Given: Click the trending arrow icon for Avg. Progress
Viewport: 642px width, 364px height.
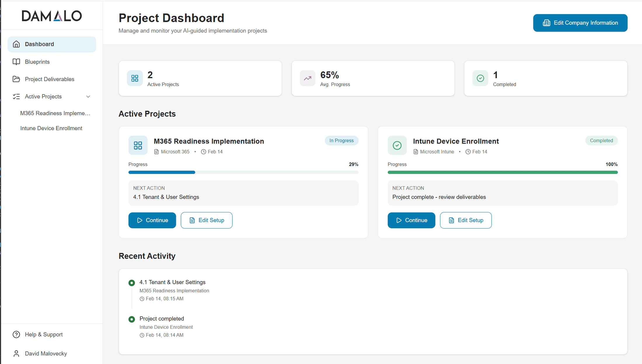Looking at the screenshot, I should 308,78.
